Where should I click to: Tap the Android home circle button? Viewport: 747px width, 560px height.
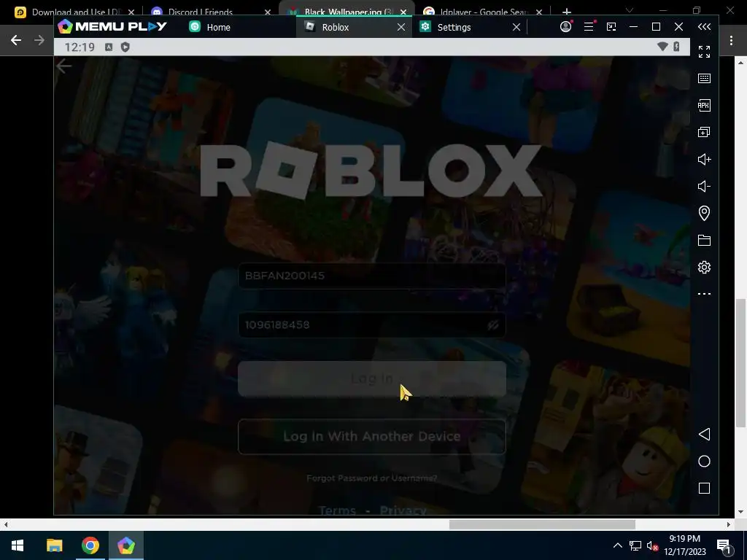coord(704,461)
